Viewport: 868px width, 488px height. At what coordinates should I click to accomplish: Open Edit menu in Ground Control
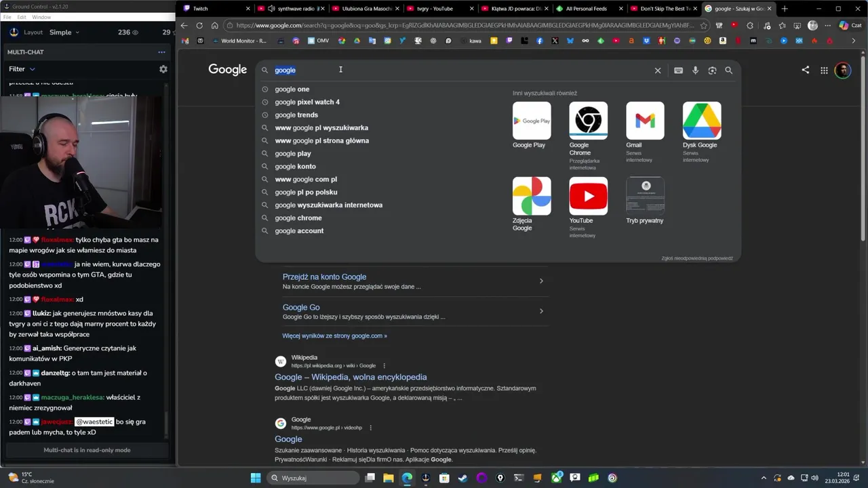(22, 17)
